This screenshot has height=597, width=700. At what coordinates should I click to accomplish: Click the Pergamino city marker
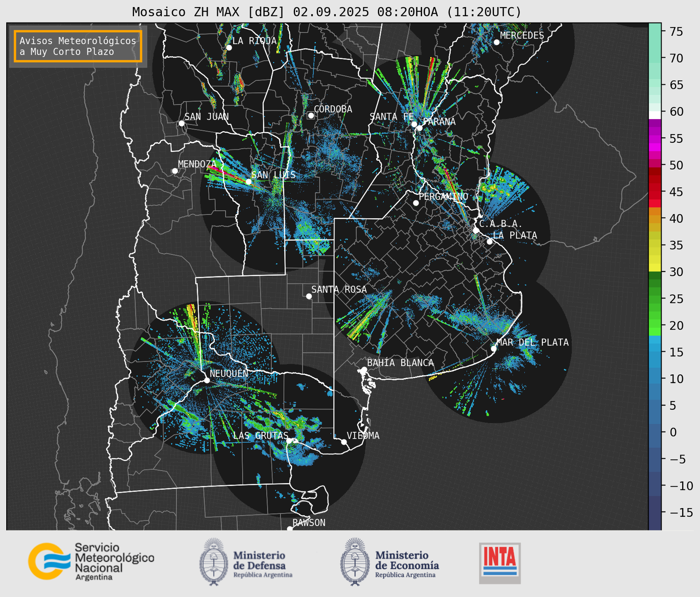pyautogui.click(x=416, y=203)
